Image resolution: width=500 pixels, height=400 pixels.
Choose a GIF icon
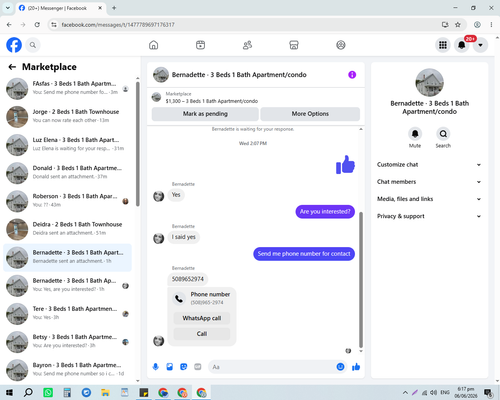[198, 367]
